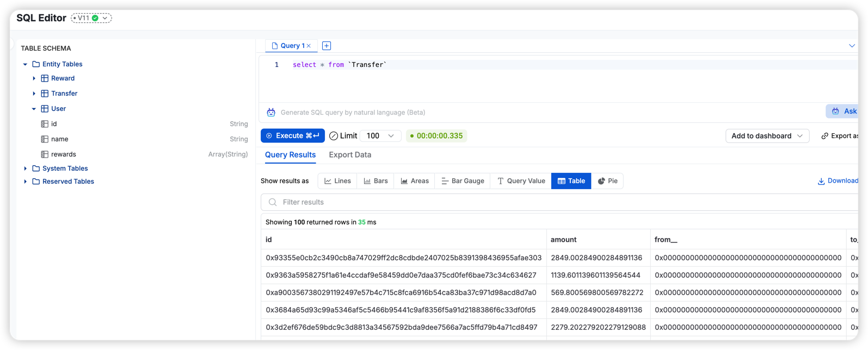The image size is (868, 350).
Task: Click the amount cell 1139.601139601139564544
Action: point(599,275)
